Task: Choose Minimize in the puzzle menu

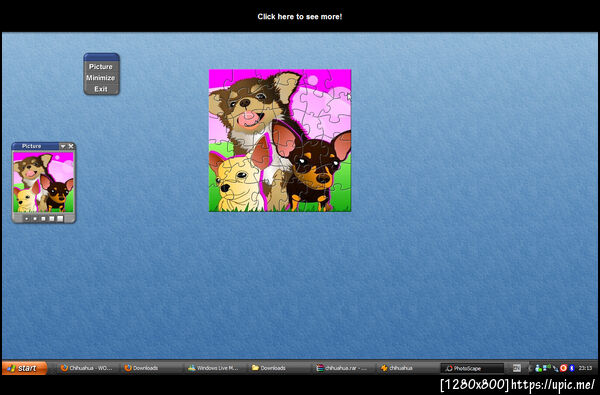Action: tap(101, 78)
